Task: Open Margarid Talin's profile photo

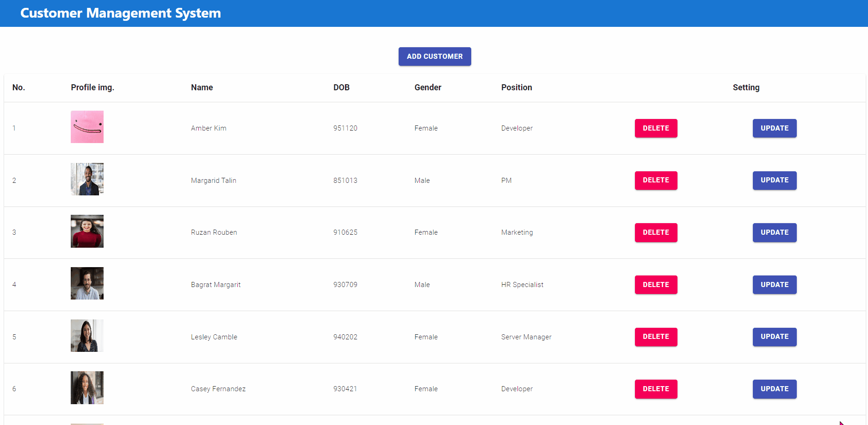Action: [x=87, y=179]
